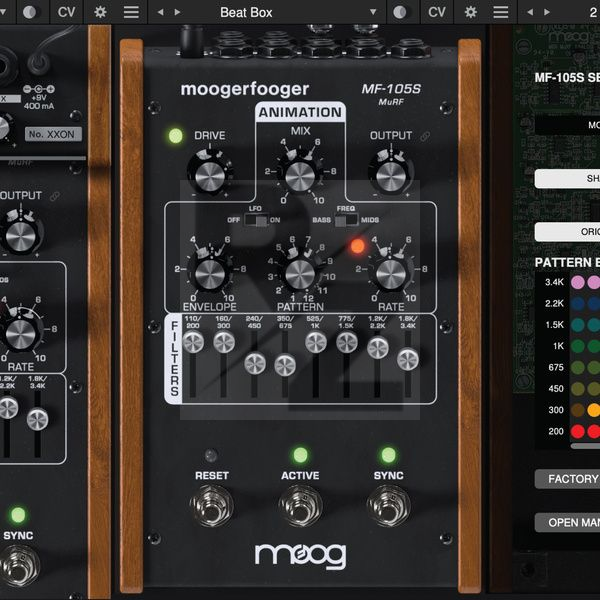Click the left pedal RATE knob
The image size is (600, 600).
21,334
